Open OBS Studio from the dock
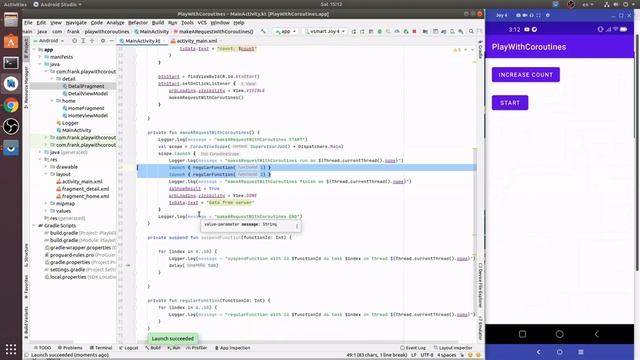640x360 pixels. 11,126
